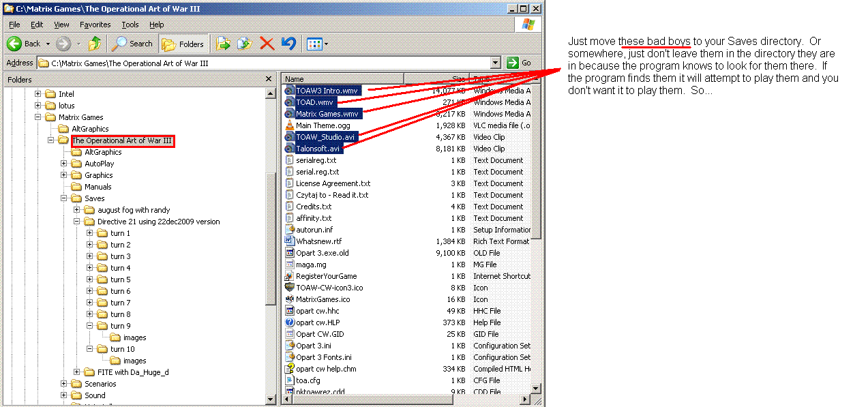The height and width of the screenshot is (407, 868).
Task: Go up one folder level icon
Action: pyautogui.click(x=95, y=44)
